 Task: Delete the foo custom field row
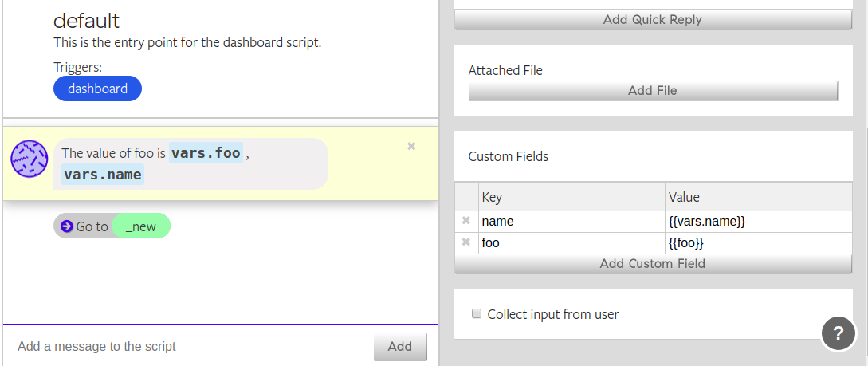[x=466, y=242]
